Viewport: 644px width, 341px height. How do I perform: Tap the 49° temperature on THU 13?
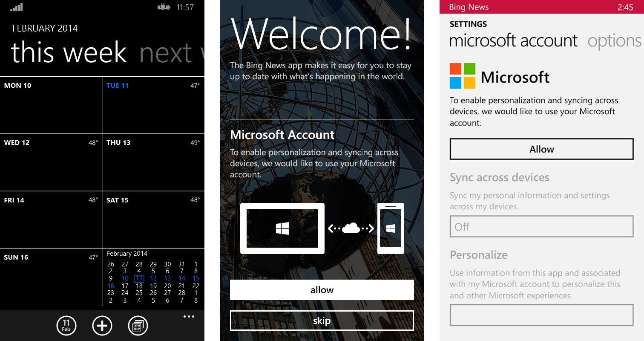tap(195, 143)
